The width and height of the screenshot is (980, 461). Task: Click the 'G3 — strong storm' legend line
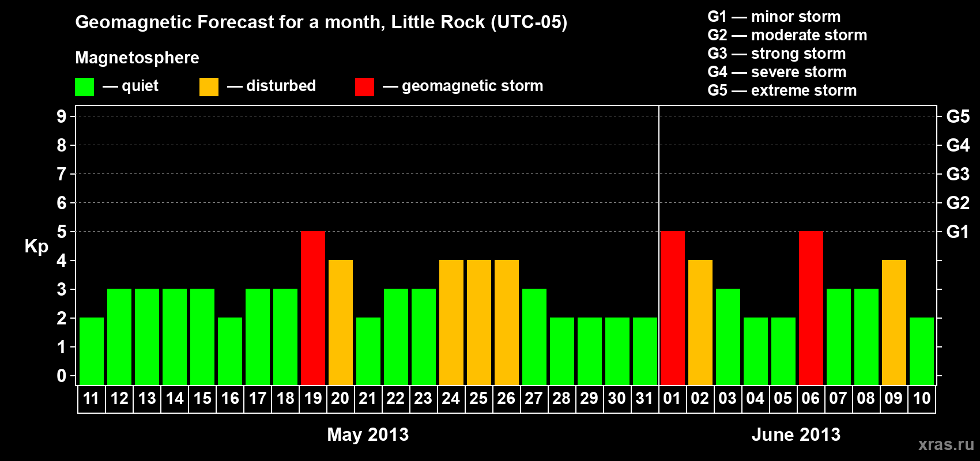click(777, 54)
